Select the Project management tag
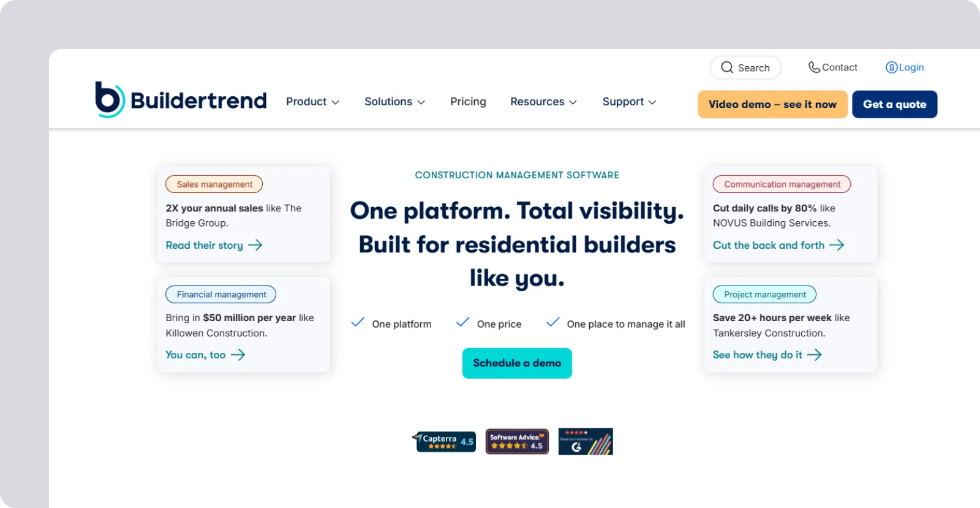Viewport: 980px width, 508px height. 764,295
